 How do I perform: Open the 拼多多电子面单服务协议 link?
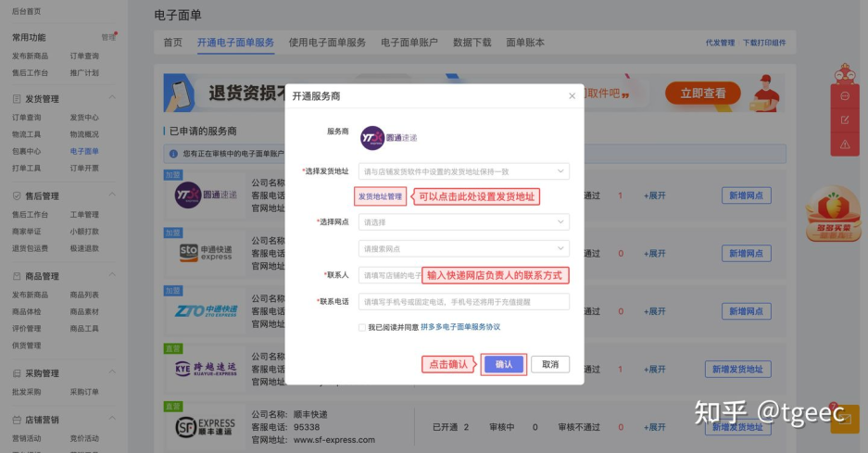(x=460, y=327)
